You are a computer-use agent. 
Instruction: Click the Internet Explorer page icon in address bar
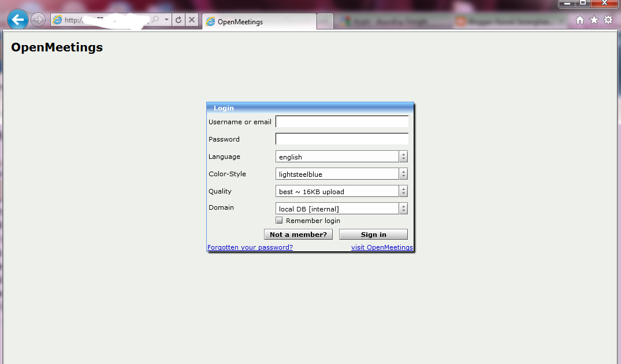point(57,20)
